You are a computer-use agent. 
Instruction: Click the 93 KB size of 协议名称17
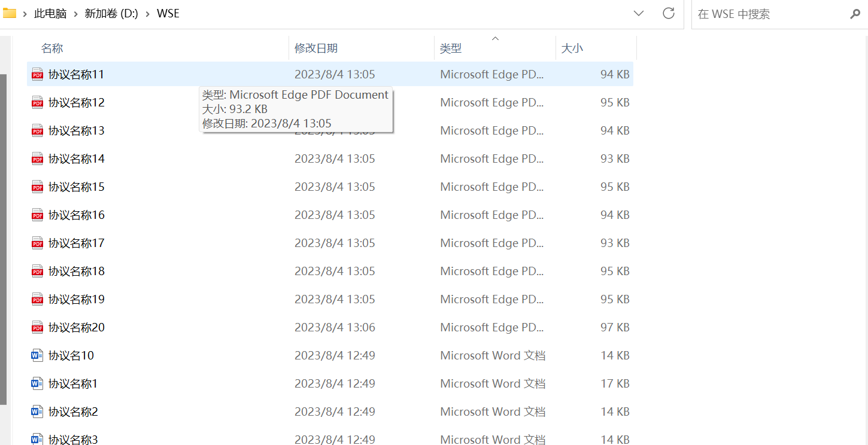click(x=615, y=243)
